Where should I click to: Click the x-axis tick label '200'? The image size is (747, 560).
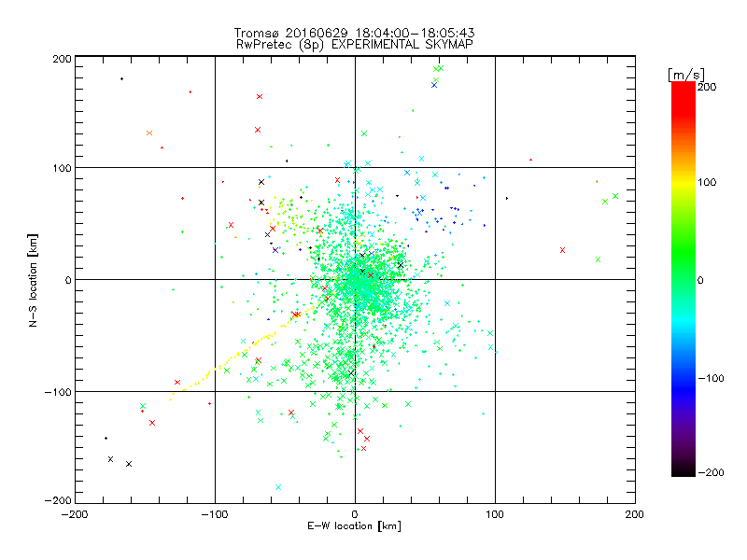click(635, 514)
